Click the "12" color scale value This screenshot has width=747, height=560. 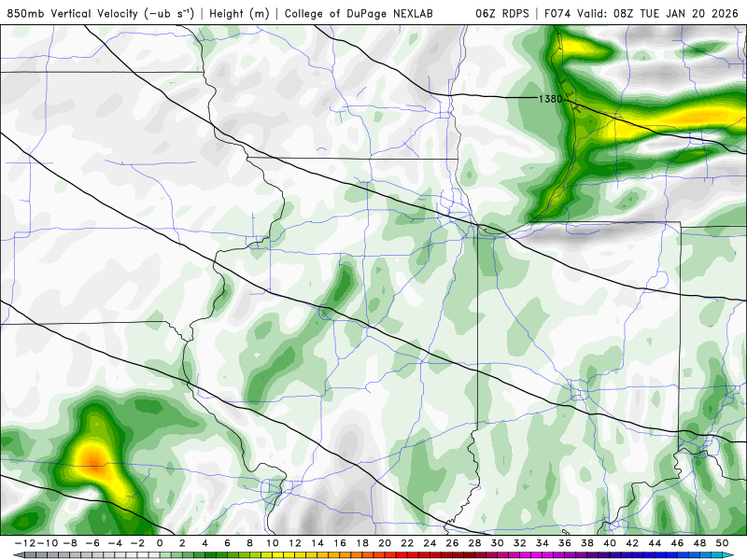[x=295, y=543]
